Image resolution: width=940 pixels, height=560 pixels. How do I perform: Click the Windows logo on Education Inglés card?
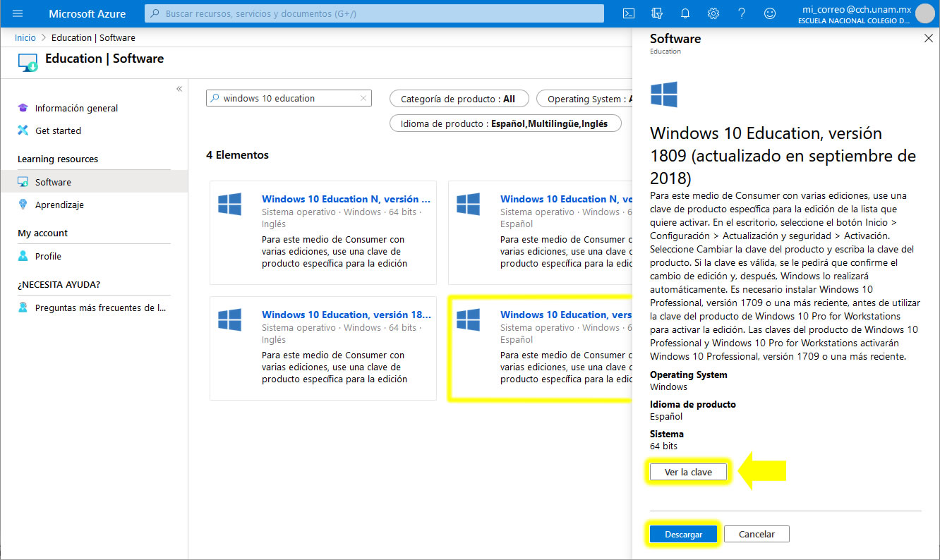(x=229, y=320)
